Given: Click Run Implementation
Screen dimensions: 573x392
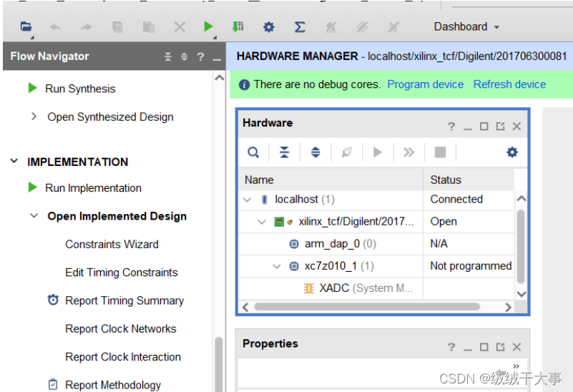Looking at the screenshot, I should (x=93, y=188).
